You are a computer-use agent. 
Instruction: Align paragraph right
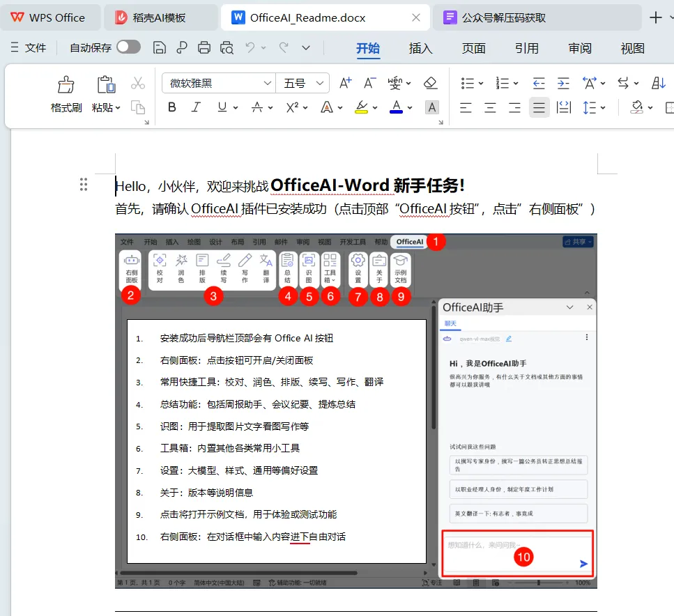[x=514, y=107]
